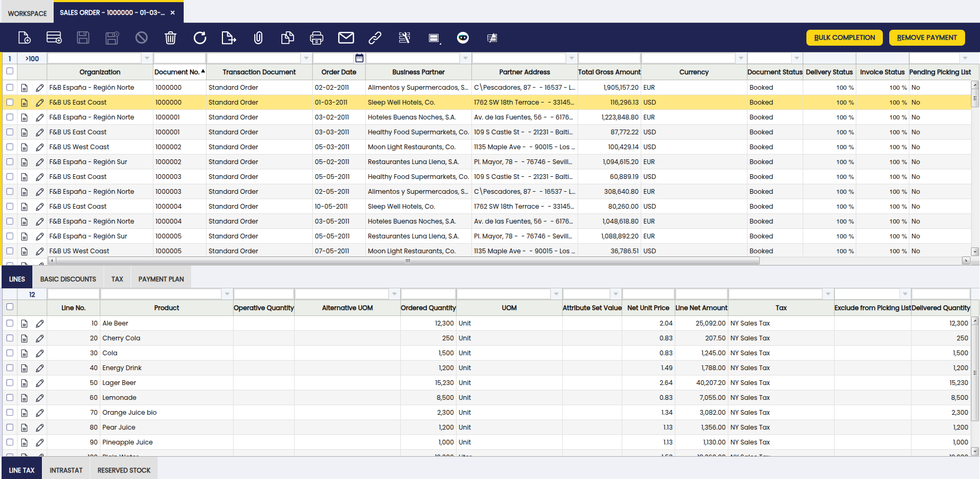Expand the Organization filter dropdown
The height and width of the screenshot is (479, 980).
147,58
